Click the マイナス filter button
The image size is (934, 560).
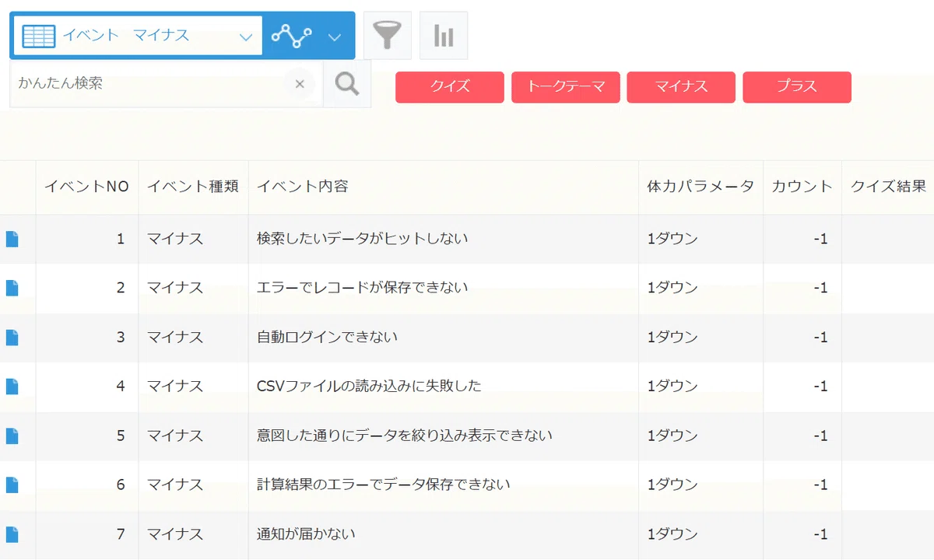(x=681, y=87)
